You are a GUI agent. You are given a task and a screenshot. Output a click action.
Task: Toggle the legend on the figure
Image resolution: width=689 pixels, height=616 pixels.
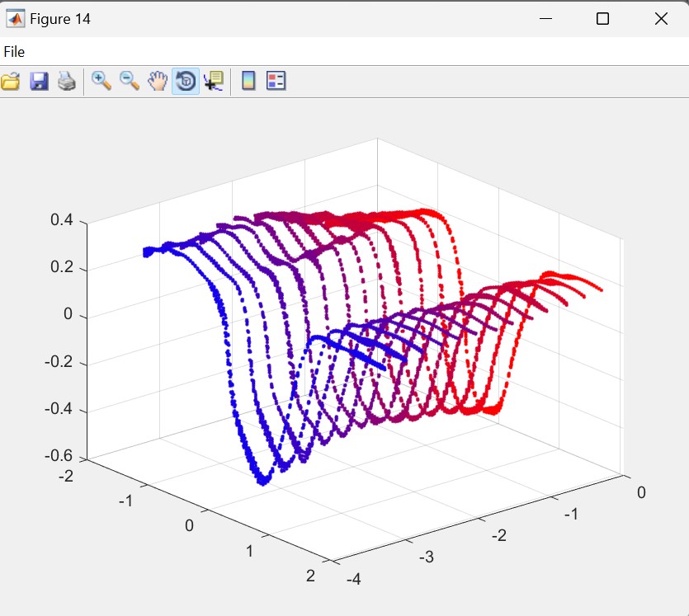[x=276, y=81]
